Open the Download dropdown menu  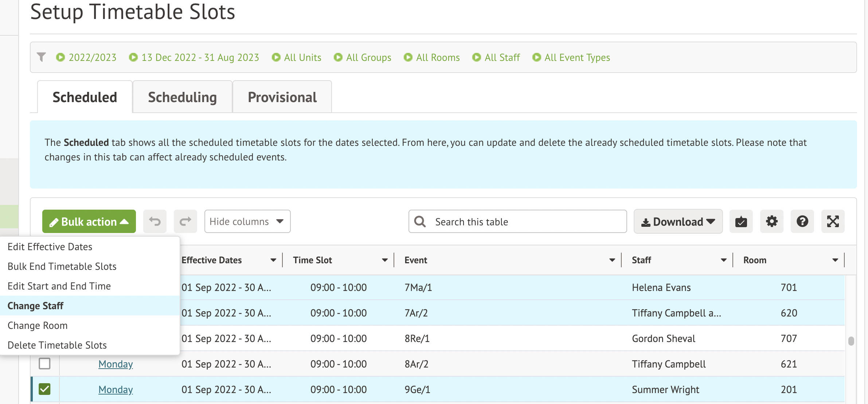pos(678,221)
